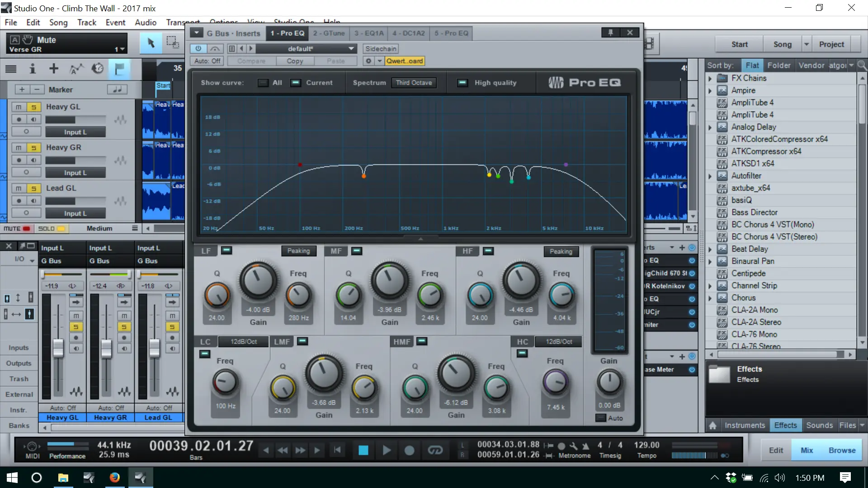This screenshot has width=868, height=488.
Task: Stop playback in transport bar
Action: 363,450
